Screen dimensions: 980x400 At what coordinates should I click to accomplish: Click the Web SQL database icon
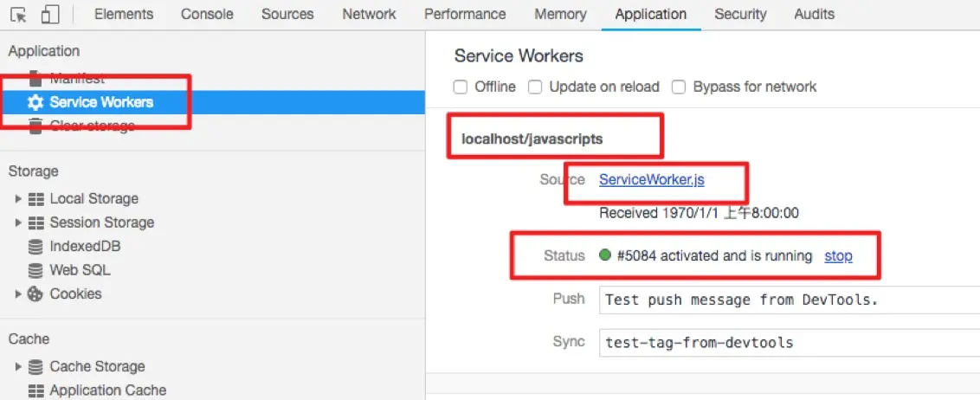(35, 270)
